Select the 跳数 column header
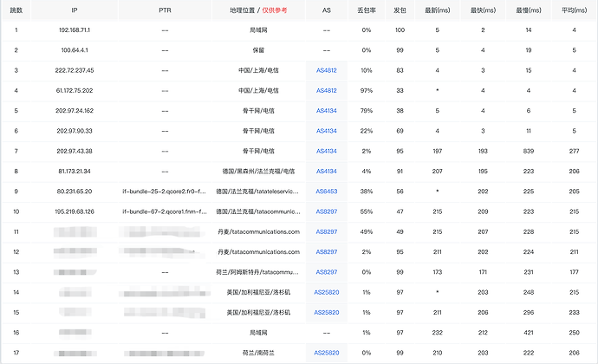 pyautogui.click(x=16, y=10)
